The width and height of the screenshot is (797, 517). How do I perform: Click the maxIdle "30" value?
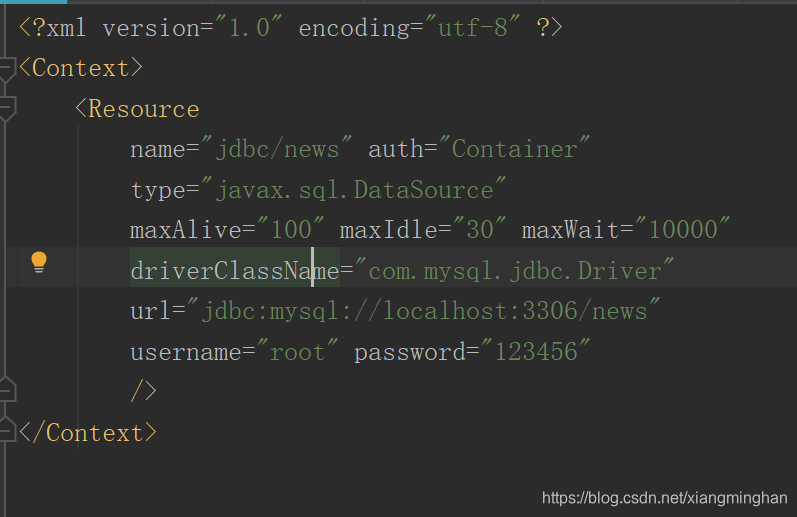tap(479, 229)
